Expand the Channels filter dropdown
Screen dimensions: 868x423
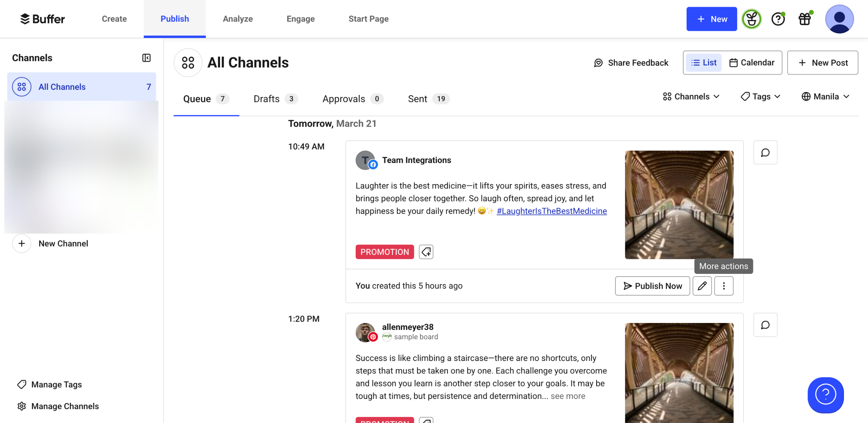coord(691,97)
